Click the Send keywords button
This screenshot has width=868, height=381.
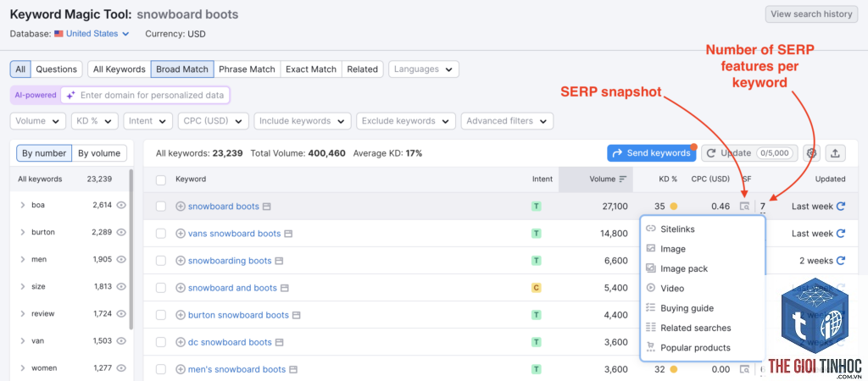[652, 153]
